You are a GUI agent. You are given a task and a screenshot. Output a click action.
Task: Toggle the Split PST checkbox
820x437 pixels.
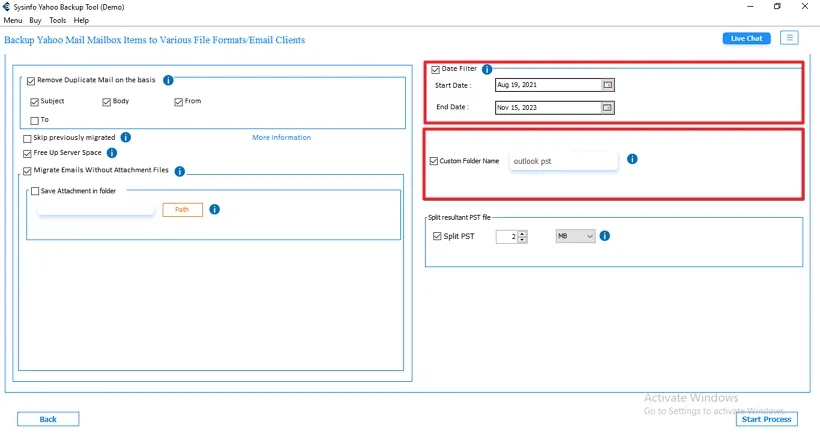(x=437, y=236)
